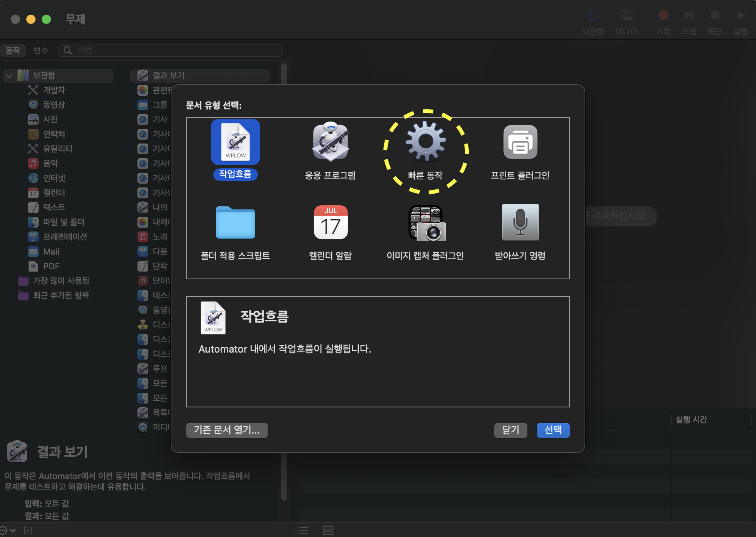
Task: Toggle the 보관함 library toolbar button
Action: (593, 15)
